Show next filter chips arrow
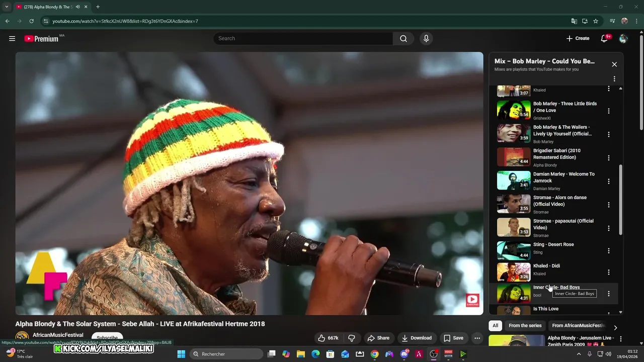This screenshot has width=644, height=362. 615,327
